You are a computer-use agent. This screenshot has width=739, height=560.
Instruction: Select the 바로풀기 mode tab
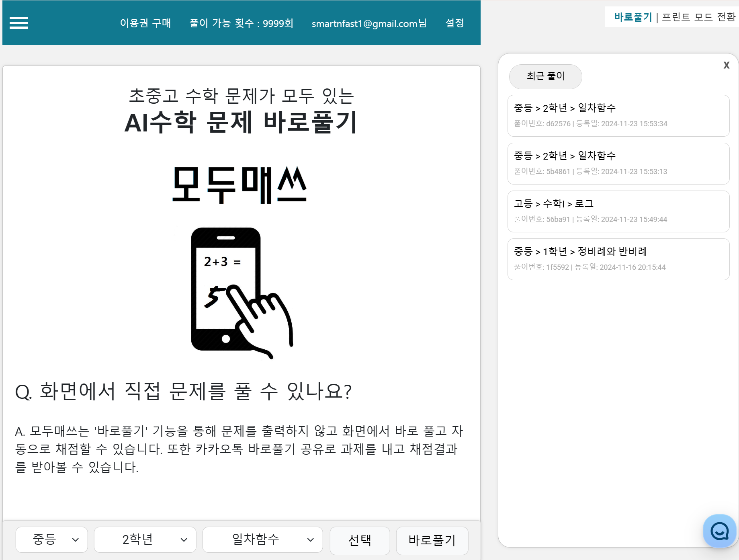point(633,17)
